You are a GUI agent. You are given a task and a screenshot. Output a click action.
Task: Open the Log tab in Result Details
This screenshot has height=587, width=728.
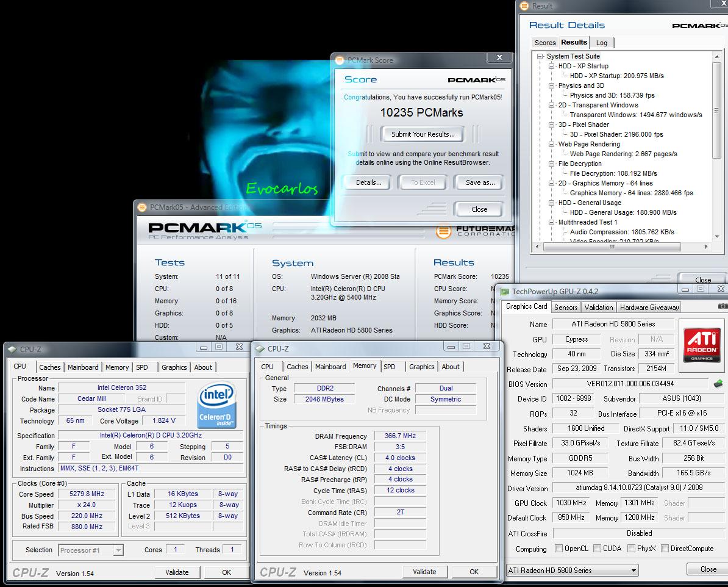(x=602, y=43)
